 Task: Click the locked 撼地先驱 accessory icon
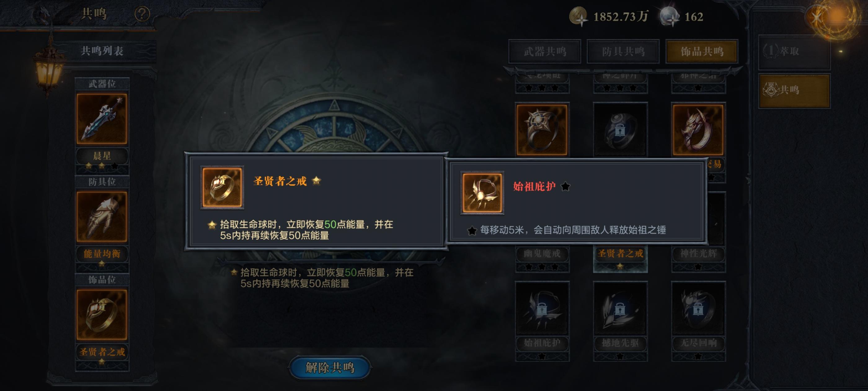coord(620,309)
